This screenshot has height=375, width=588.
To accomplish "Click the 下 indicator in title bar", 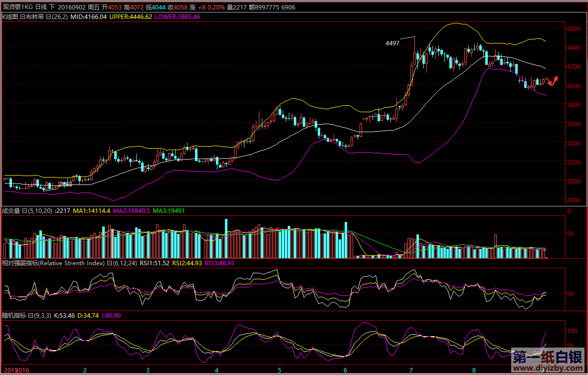I will [52, 7].
